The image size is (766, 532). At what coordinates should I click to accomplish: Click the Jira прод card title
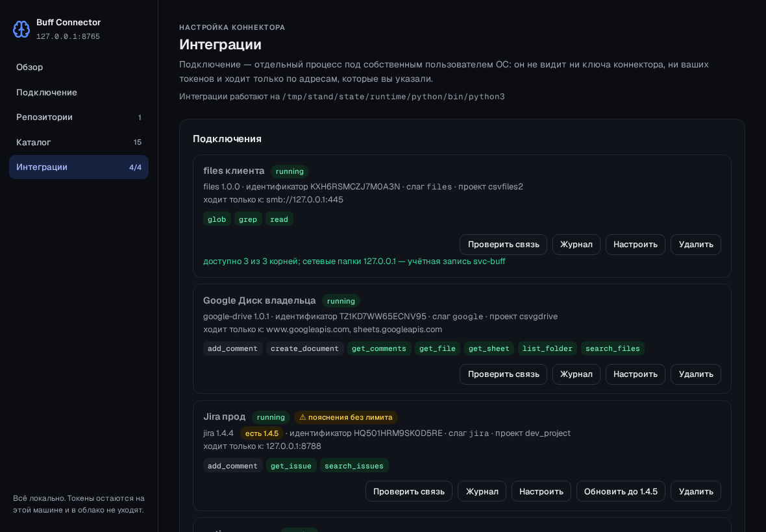pos(224,417)
